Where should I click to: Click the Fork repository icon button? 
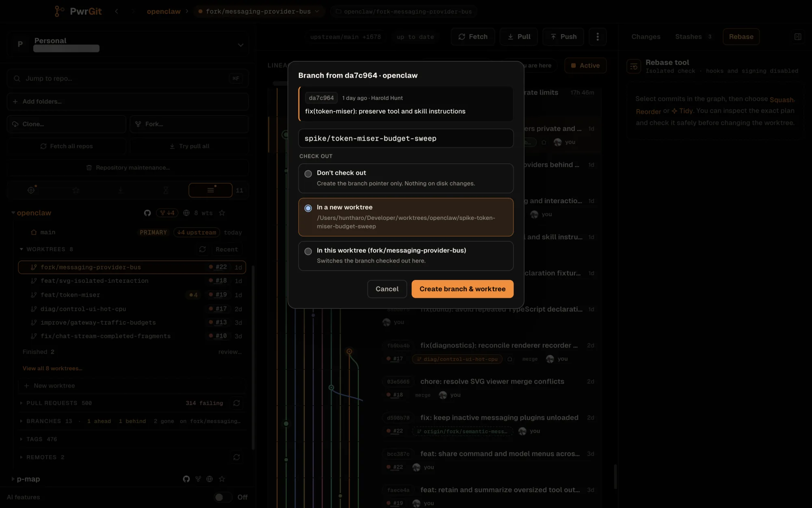[138, 124]
